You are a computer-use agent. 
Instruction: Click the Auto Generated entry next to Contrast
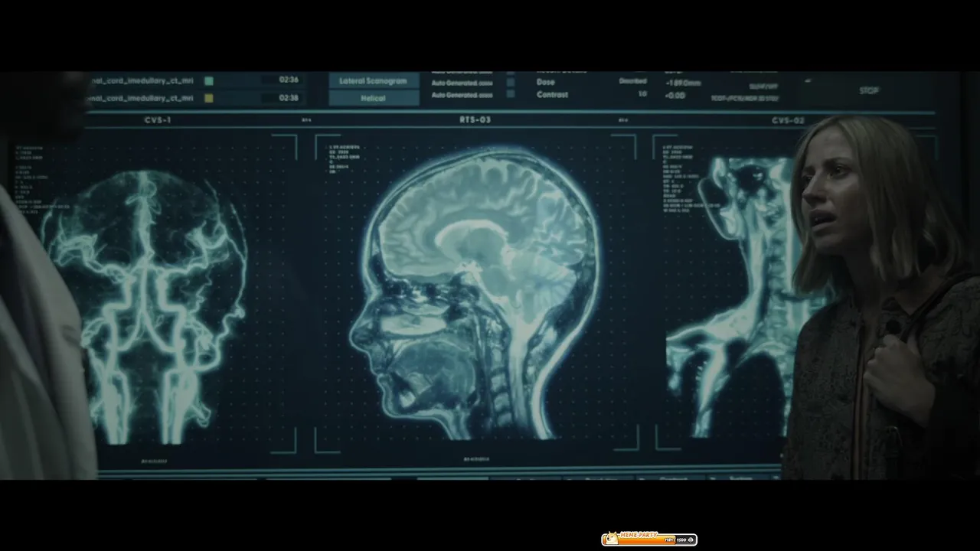(x=462, y=95)
